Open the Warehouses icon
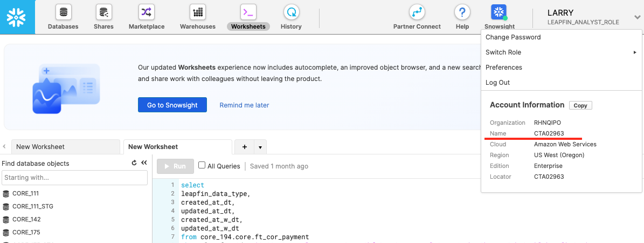 (x=197, y=12)
